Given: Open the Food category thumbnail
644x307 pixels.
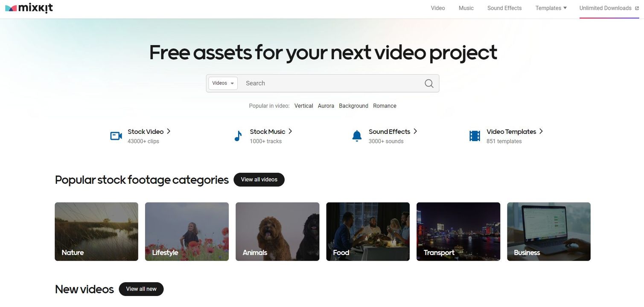Looking at the screenshot, I should [368, 232].
